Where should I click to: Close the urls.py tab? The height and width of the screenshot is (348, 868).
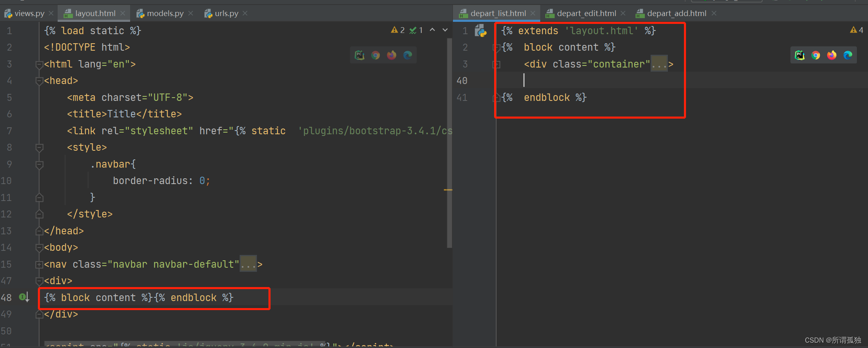click(245, 13)
